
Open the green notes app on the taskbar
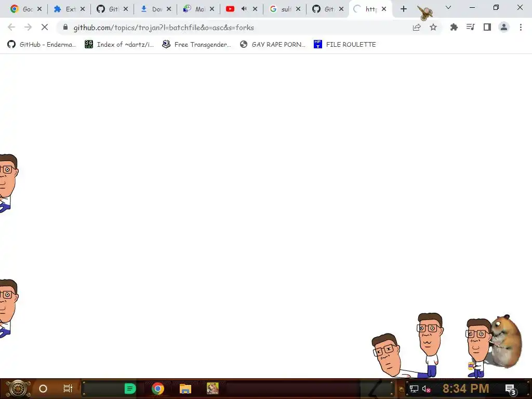(130, 389)
